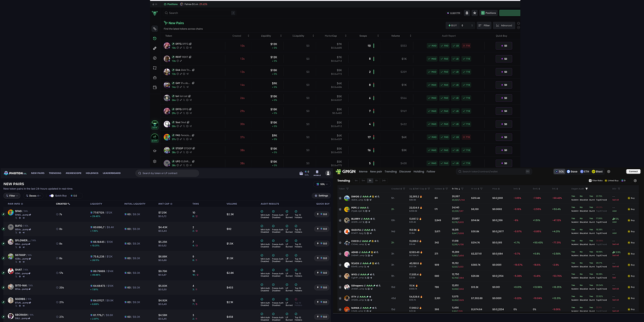This screenshot has height=322, width=644.
Task: Click the BLURRY token avatar in GMGN
Action: tap(347, 220)
